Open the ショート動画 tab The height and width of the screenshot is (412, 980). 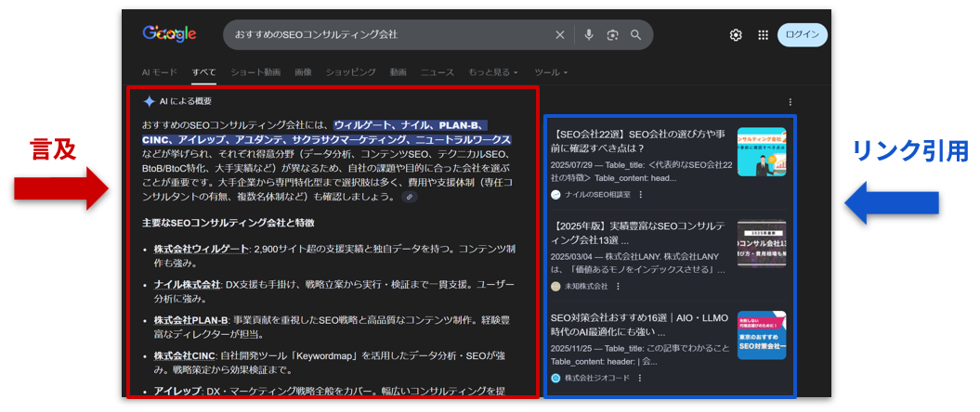pyautogui.click(x=255, y=72)
